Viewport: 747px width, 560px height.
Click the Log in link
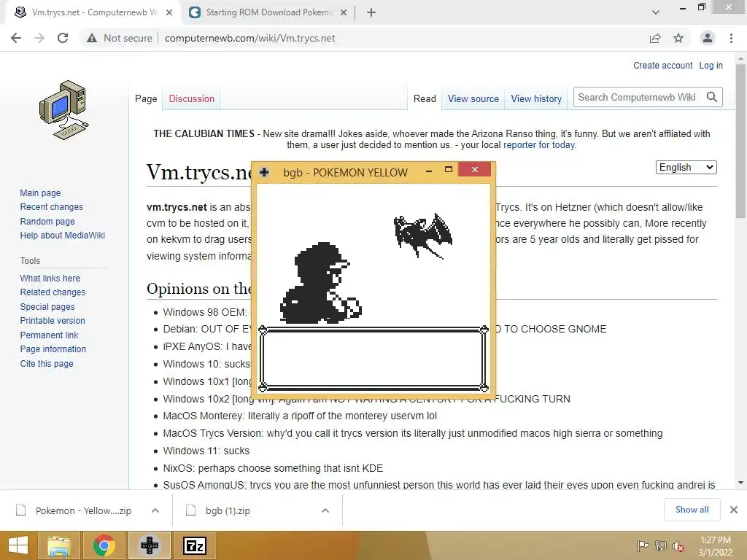tap(711, 65)
